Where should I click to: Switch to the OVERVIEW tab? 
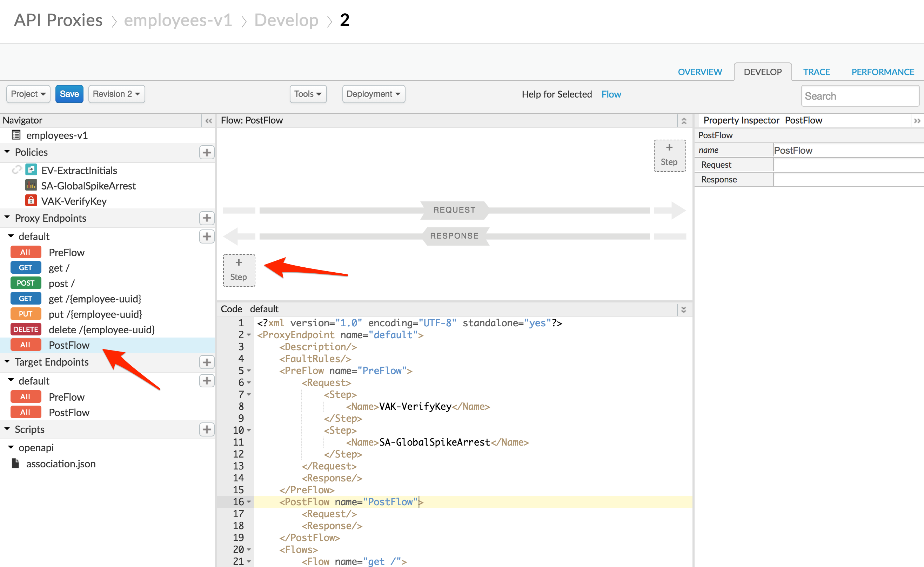point(700,72)
